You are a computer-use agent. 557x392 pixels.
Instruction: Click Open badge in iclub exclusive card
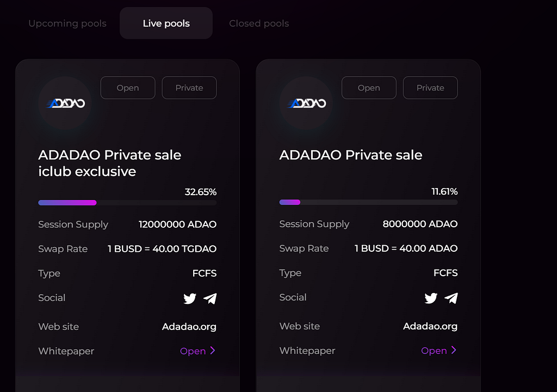coord(128,88)
